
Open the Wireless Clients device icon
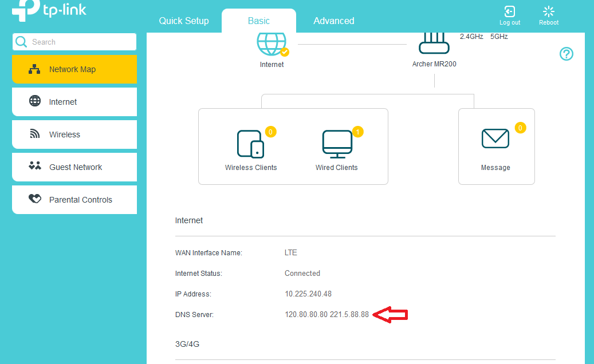point(250,143)
